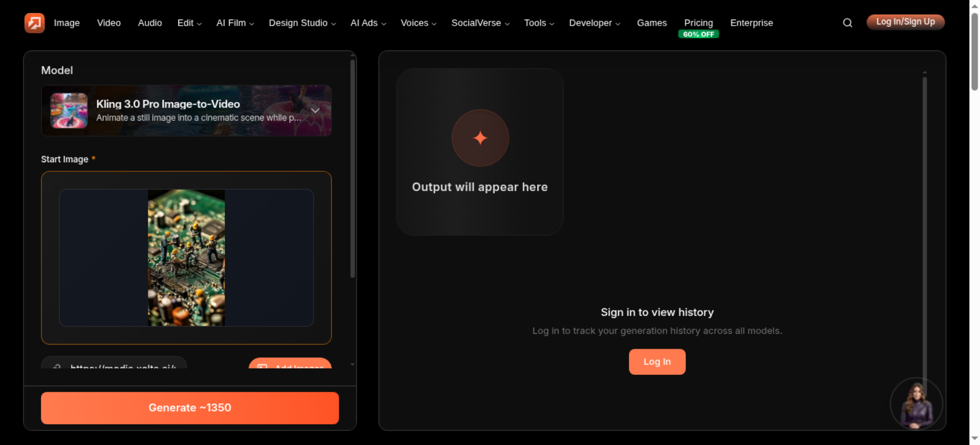
Task: Click the orange site logo icon
Action: tap(34, 23)
